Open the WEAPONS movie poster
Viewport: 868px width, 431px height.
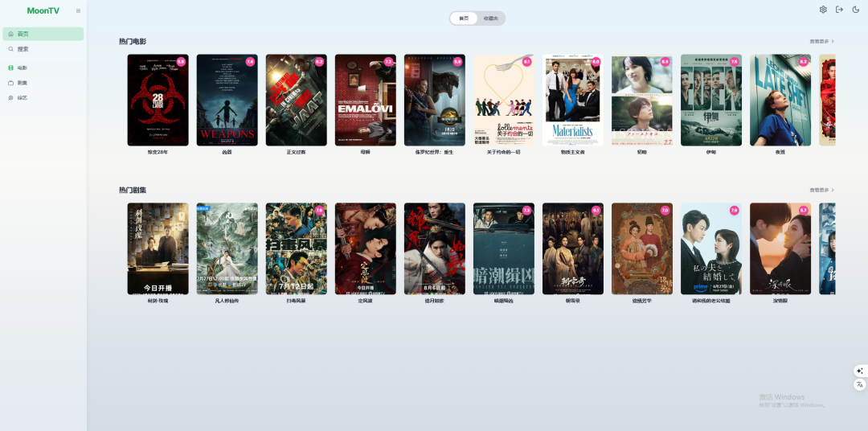227,101
